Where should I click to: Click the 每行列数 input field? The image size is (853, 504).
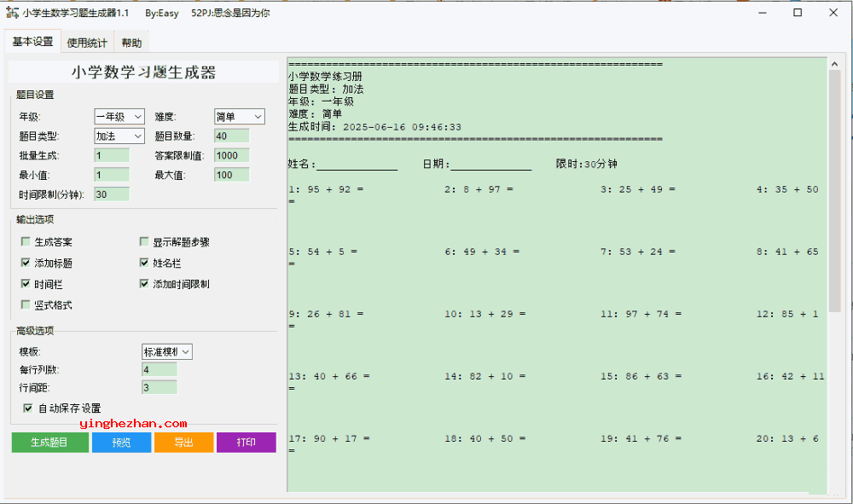(x=160, y=370)
